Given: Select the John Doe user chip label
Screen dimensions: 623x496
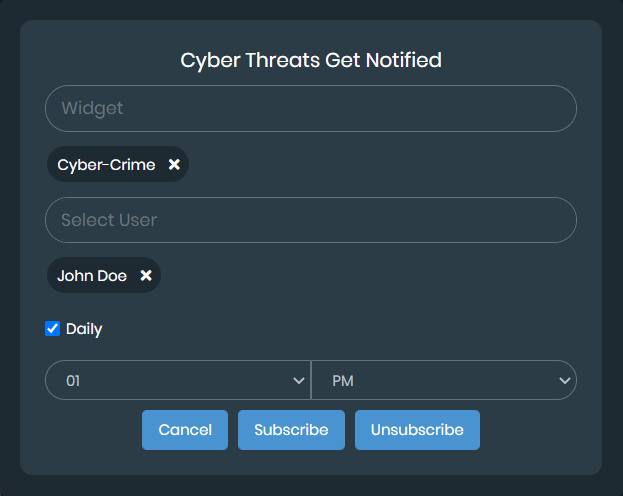Looking at the screenshot, I should (x=92, y=276).
